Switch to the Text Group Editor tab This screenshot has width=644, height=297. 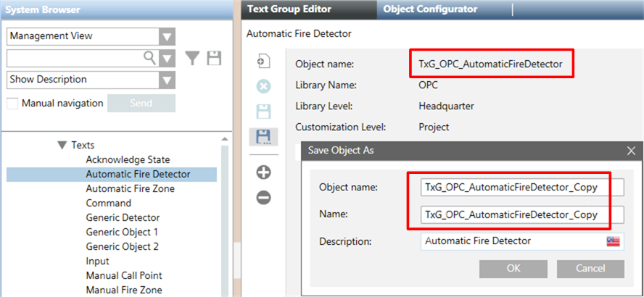click(289, 9)
